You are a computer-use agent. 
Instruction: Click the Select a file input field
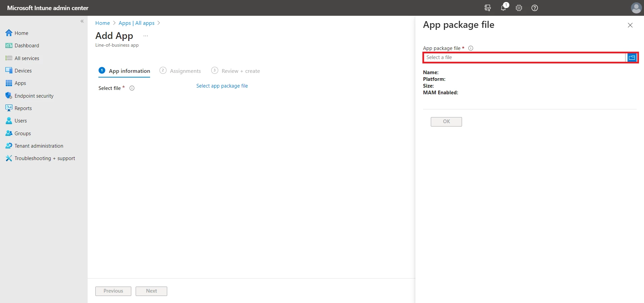[x=525, y=57]
